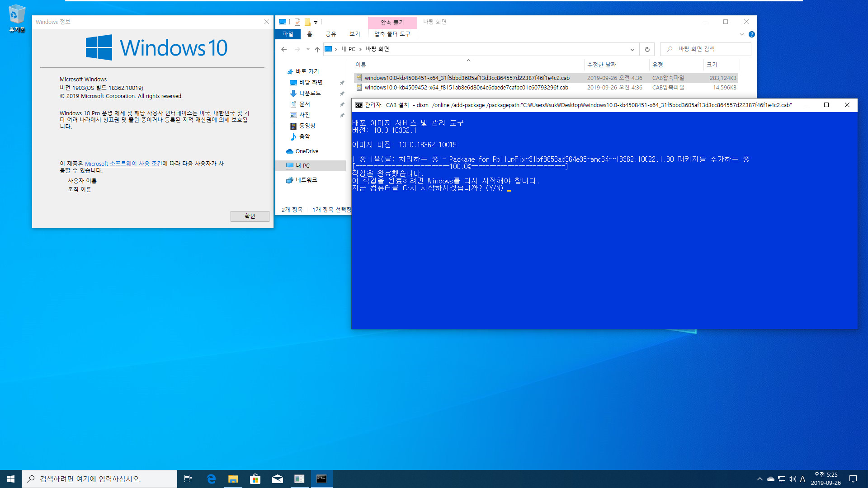Switch to command prompt on taskbar
This screenshot has width=868, height=488.
point(321,479)
